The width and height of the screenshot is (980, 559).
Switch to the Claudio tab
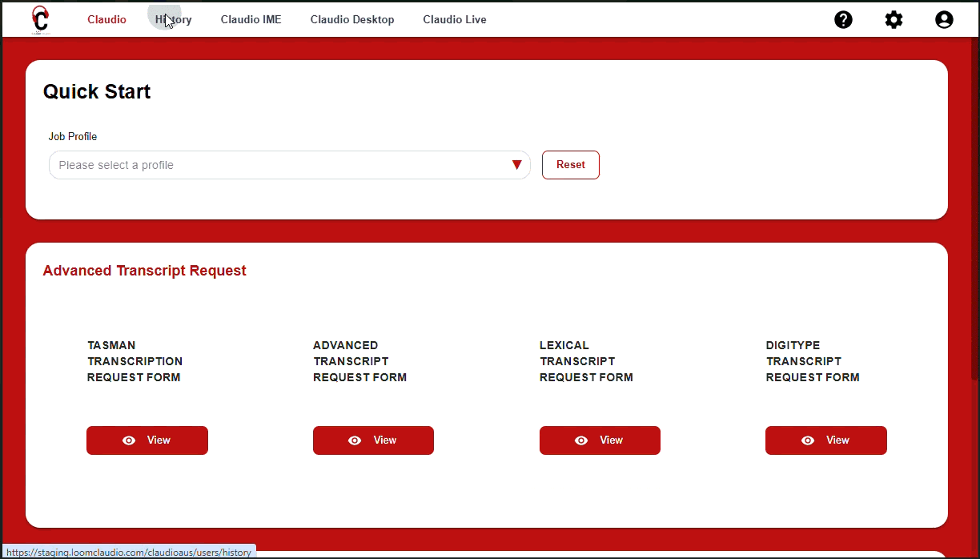(106, 20)
